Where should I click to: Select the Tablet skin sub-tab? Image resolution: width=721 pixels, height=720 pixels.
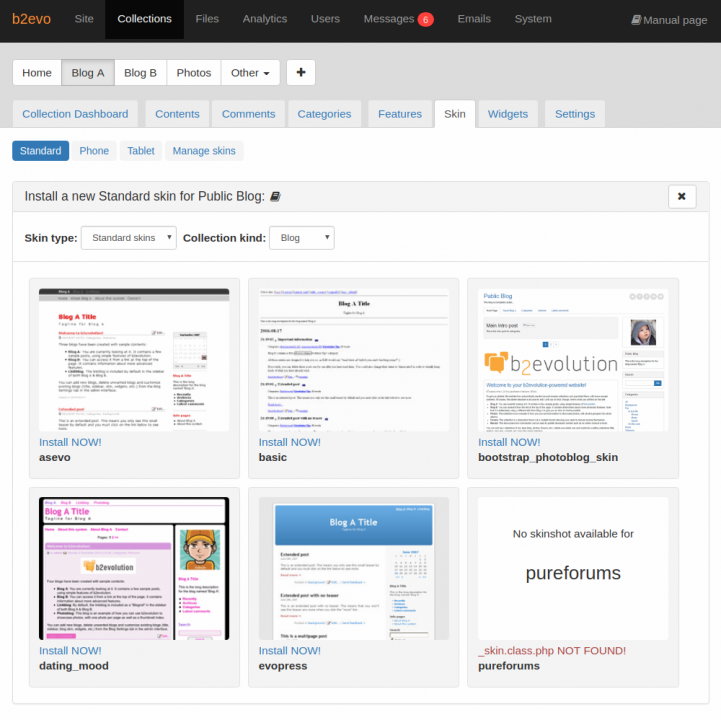point(141,151)
